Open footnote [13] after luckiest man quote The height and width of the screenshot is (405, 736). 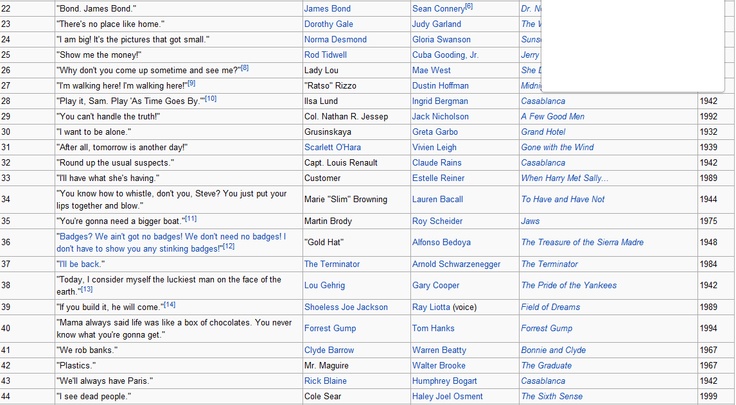click(x=86, y=290)
